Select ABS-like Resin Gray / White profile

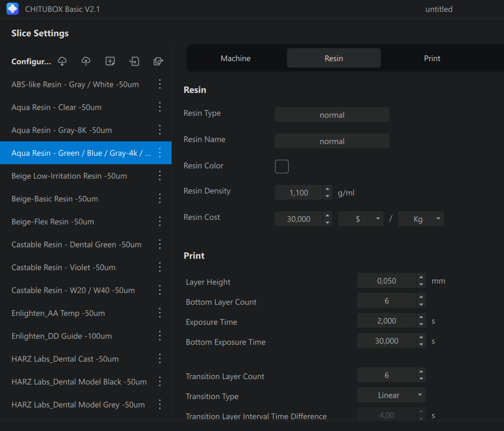tap(86, 84)
